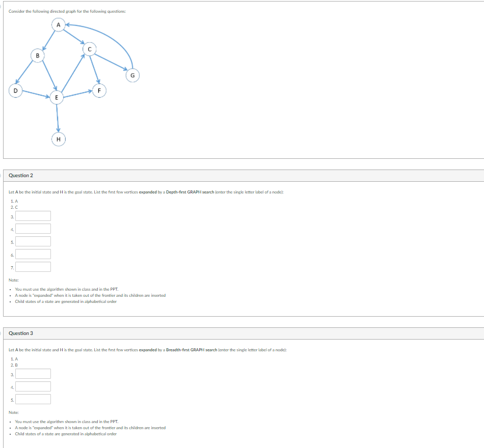Click answer box 5 under Question 2
Screen dimensions: 484x448
33,241
